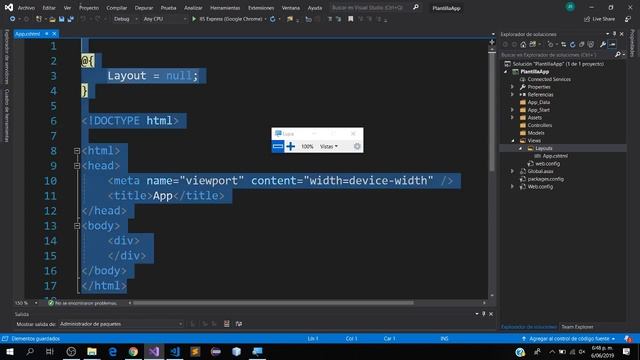Open Windows Start menu

(x=9, y=352)
